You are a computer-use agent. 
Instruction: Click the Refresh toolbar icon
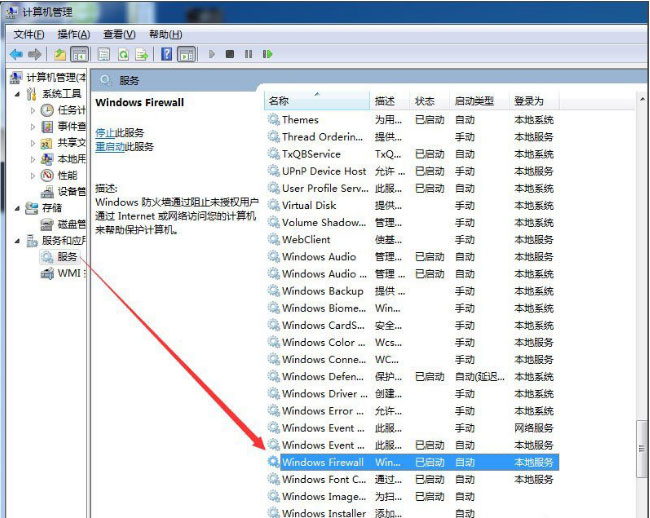123,54
